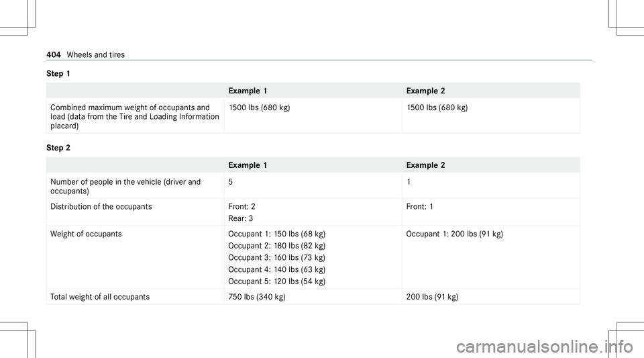Image resolution: width=644 pixels, height=358 pixels.
Task: Click the 'Step 2' heading
Action: [58, 148]
